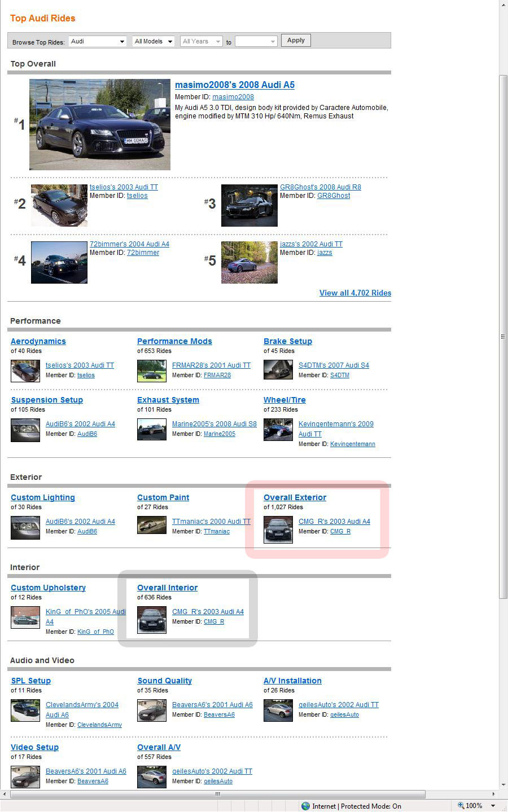The width and height of the screenshot is (508, 812).
Task: Click View all 4,702 Rides
Action: click(355, 293)
